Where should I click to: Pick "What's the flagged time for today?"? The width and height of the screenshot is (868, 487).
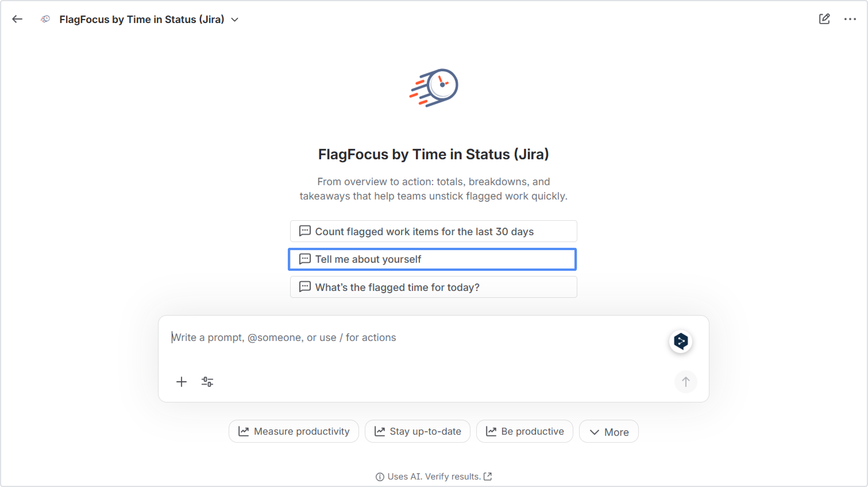tap(433, 287)
